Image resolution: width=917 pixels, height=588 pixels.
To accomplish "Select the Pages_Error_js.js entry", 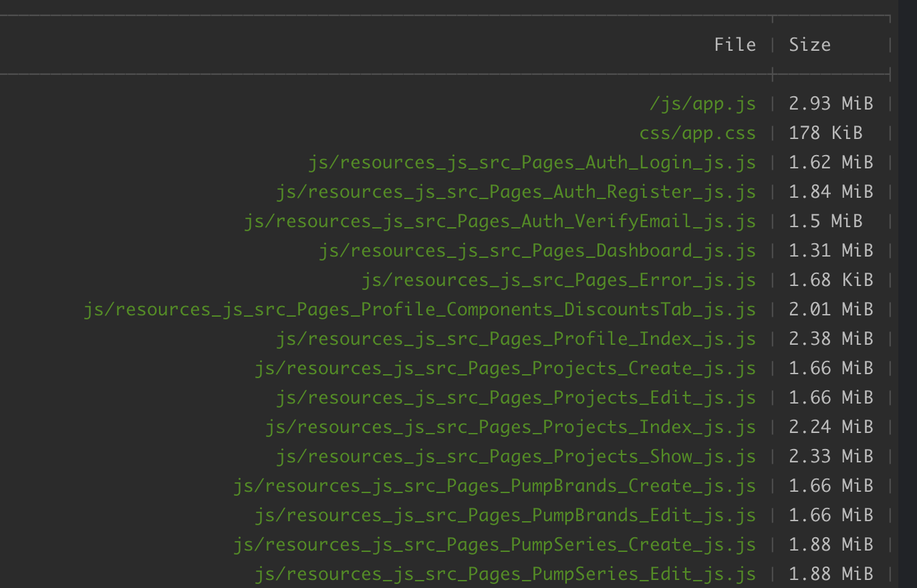I will (558, 280).
